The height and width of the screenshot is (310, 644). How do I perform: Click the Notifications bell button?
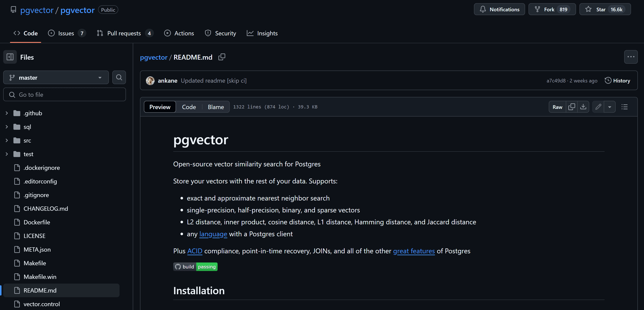499,10
